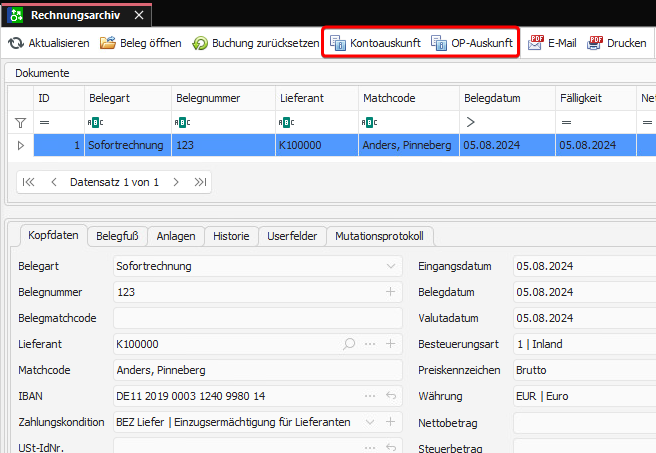Click the search magnifier in Lieferant field
Viewport: 656px width, 453px height.
pyautogui.click(x=349, y=344)
